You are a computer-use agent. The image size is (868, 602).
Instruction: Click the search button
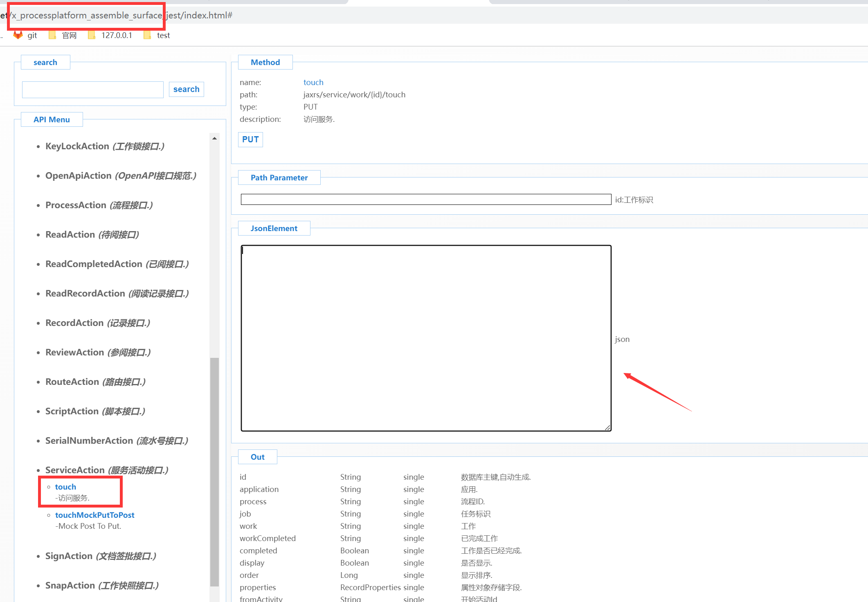coord(186,89)
